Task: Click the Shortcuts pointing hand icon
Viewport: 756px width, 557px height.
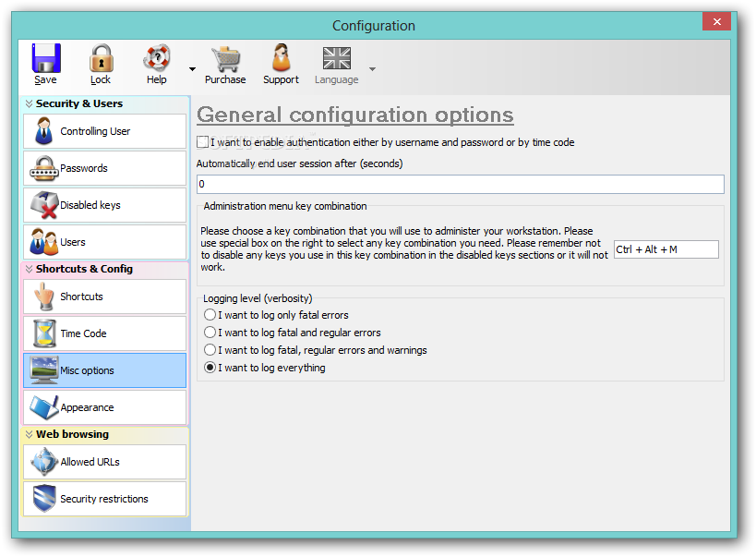Action: click(44, 297)
